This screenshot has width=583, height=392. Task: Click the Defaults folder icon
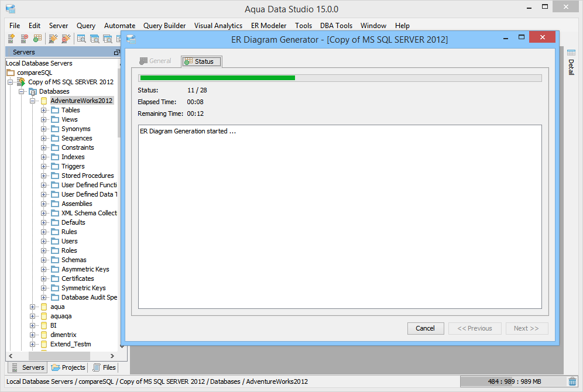[55, 222]
